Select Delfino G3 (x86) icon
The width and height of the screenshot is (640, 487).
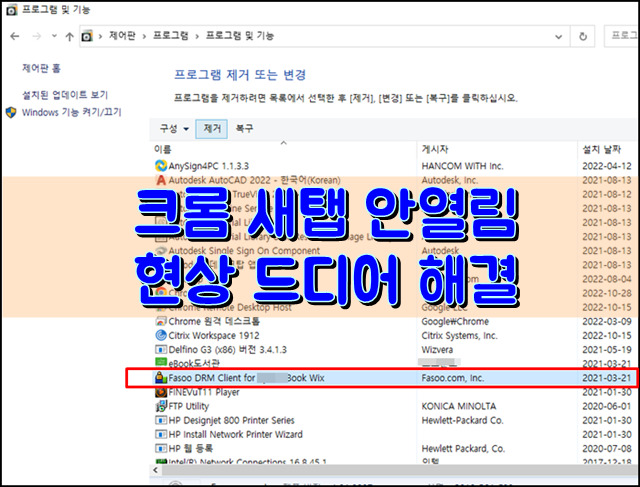pos(161,349)
